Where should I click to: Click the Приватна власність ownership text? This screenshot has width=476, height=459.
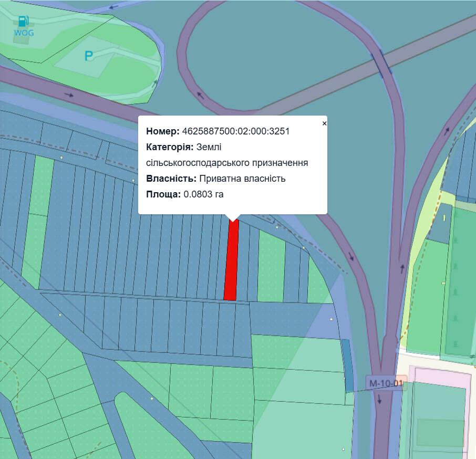(x=242, y=179)
